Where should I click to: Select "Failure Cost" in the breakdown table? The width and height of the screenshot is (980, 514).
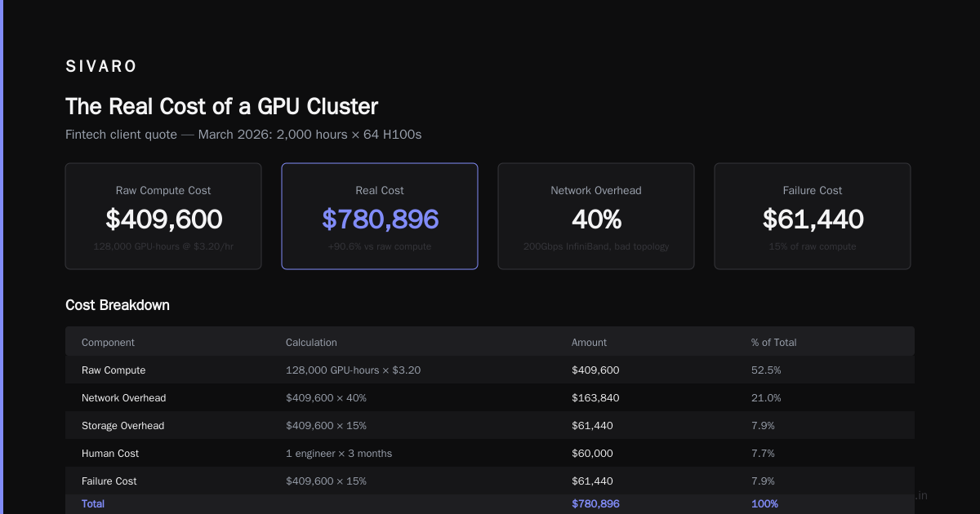[x=109, y=481]
